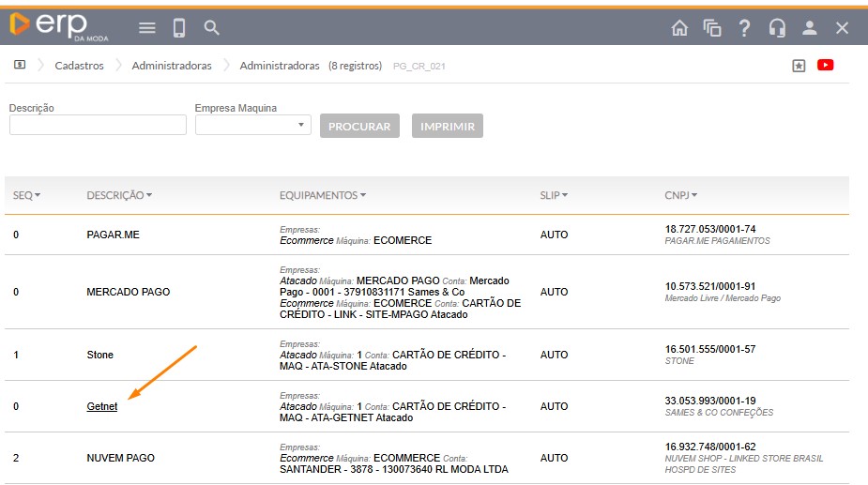Click the favorite star icon
The image size is (868, 485).
point(799,66)
